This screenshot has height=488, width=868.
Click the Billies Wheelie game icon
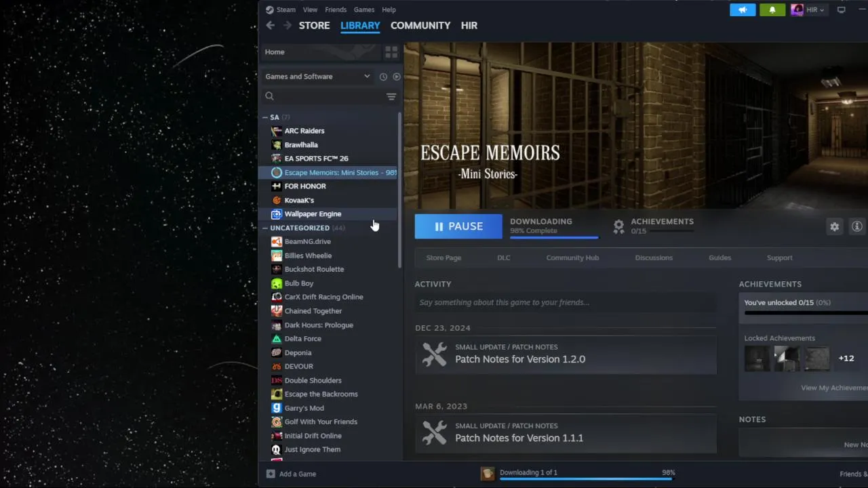276,256
